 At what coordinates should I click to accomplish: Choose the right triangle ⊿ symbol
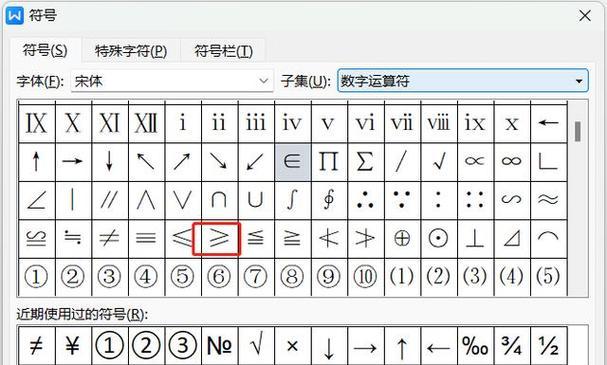pyautogui.click(x=512, y=238)
